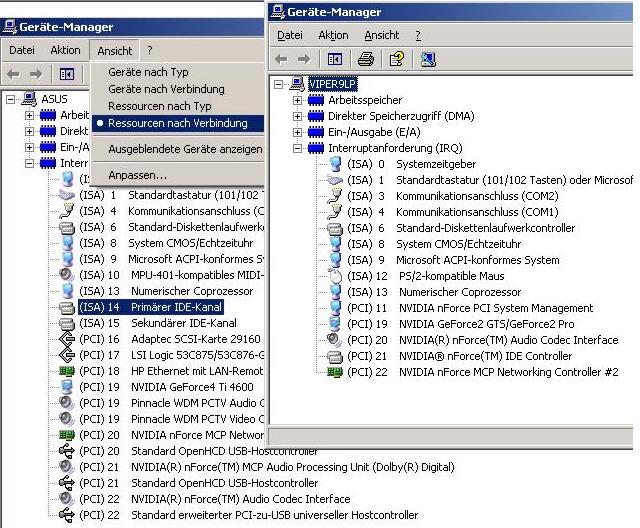Open Aktion menu in left ASUS window
Image resolution: width=640 pixels, height=528 pixels.
[x=65, y=50]
